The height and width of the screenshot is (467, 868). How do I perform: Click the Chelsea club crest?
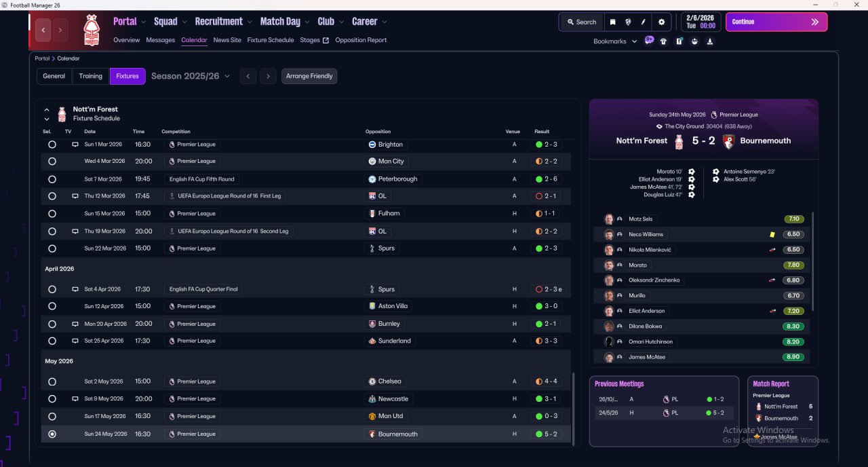point(372,381)
